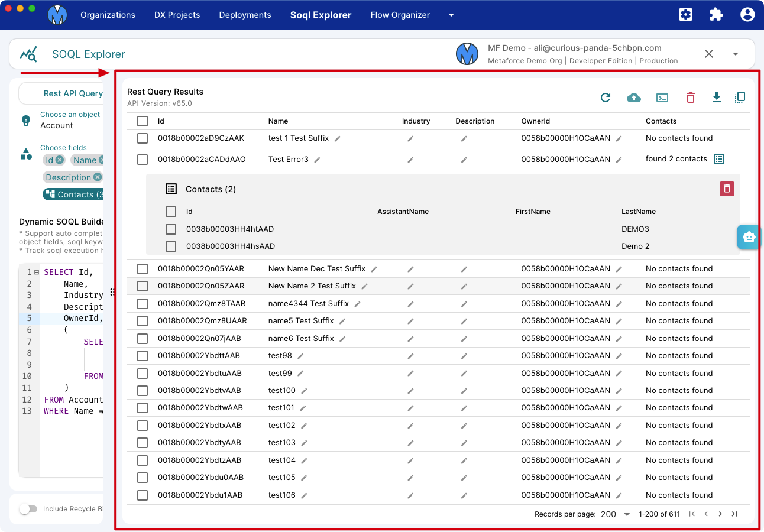Open the user account icon
The height and width of the screenshot is (532, 764).
pyautogui.click(x=747, y=15)
